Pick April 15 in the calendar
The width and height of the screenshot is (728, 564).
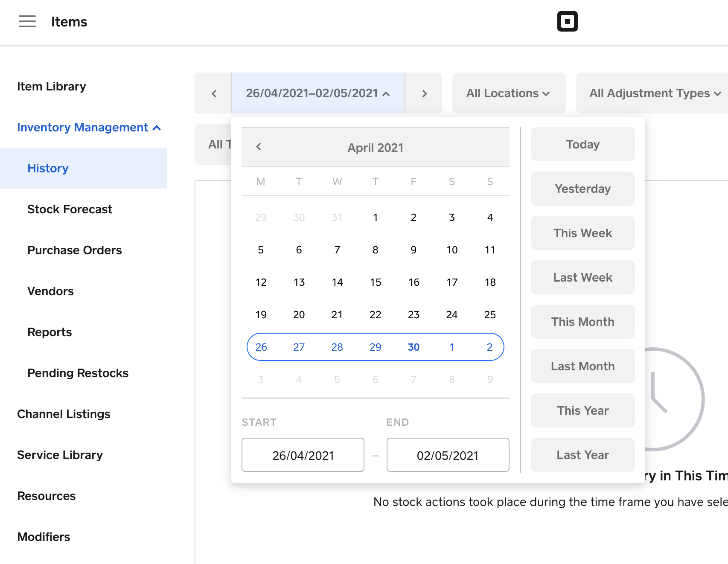pos(376,282)
